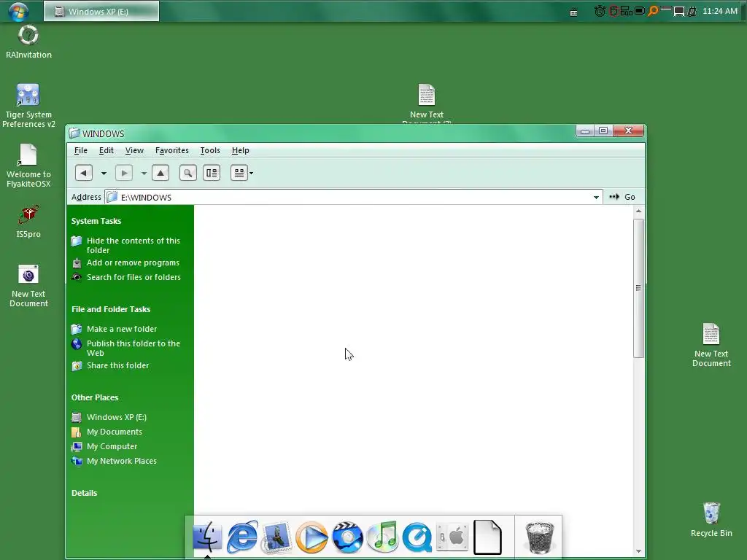Click the orange magnifier tray icon

tap(653, 11)
